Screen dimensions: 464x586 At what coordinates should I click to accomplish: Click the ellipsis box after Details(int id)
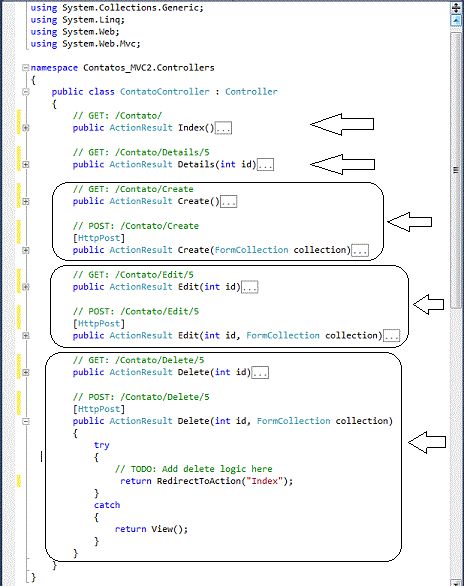coord(266,164)
